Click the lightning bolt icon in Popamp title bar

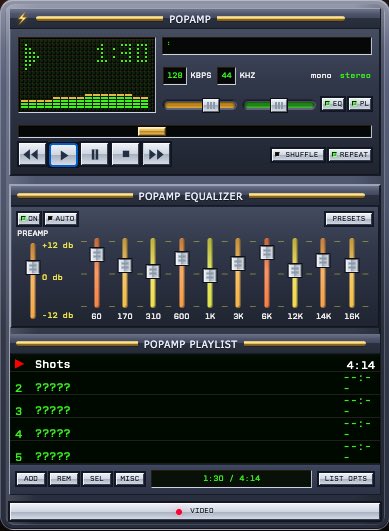pyautogui.click(x=22, y=18)
